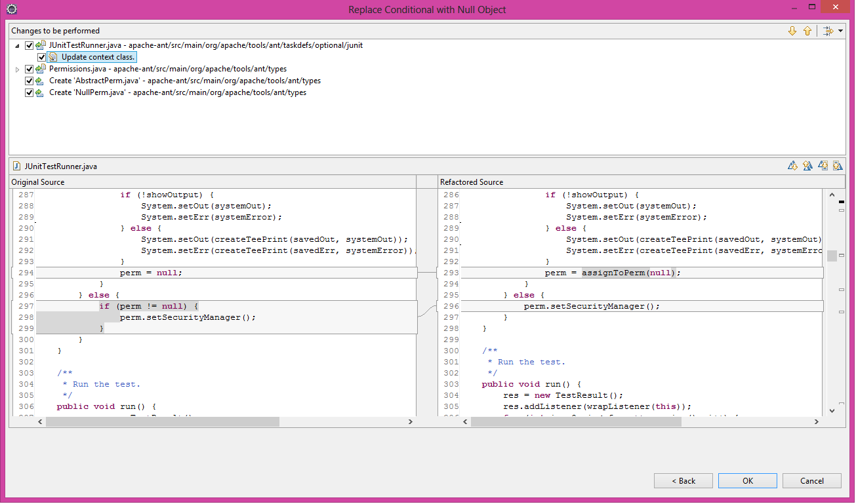Uncheck Update context class checkbox
856x504 pixels.
(42, 58)
